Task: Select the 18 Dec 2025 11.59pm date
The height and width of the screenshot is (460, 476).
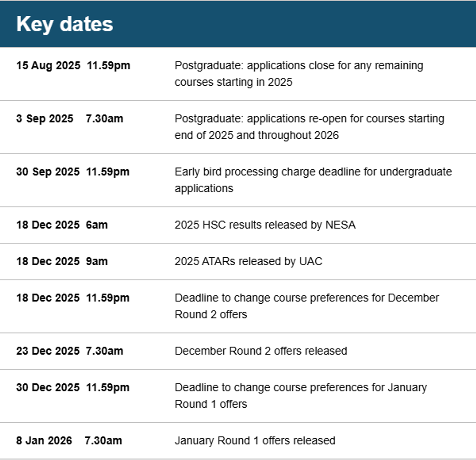Action: [x=73, y=298]
